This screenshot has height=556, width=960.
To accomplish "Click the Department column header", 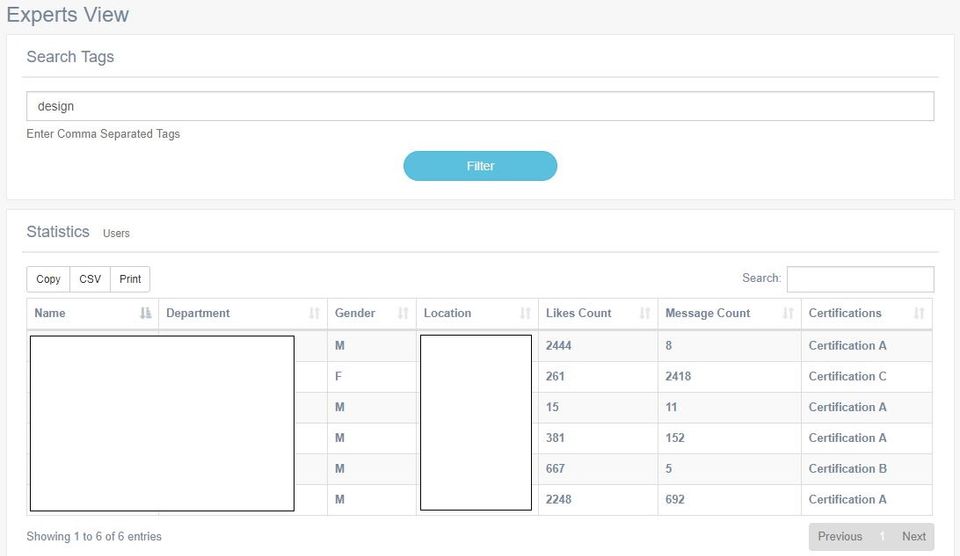I will 243,313.
